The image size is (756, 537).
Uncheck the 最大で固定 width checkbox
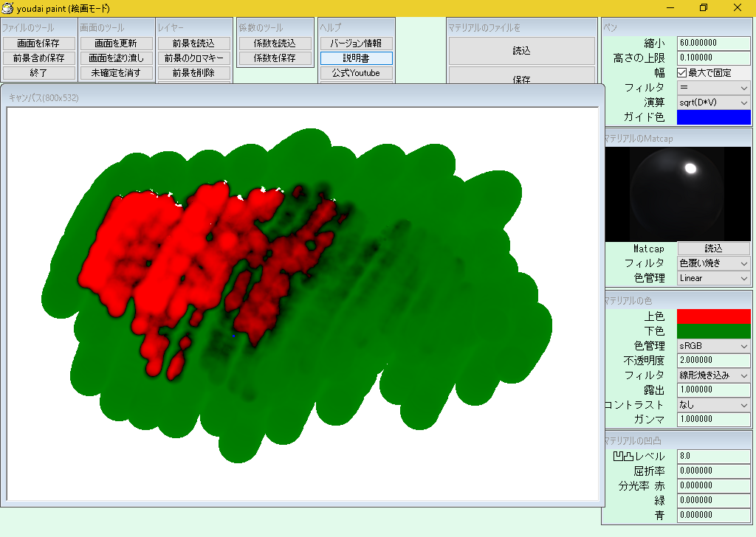[x=682, y=72]
